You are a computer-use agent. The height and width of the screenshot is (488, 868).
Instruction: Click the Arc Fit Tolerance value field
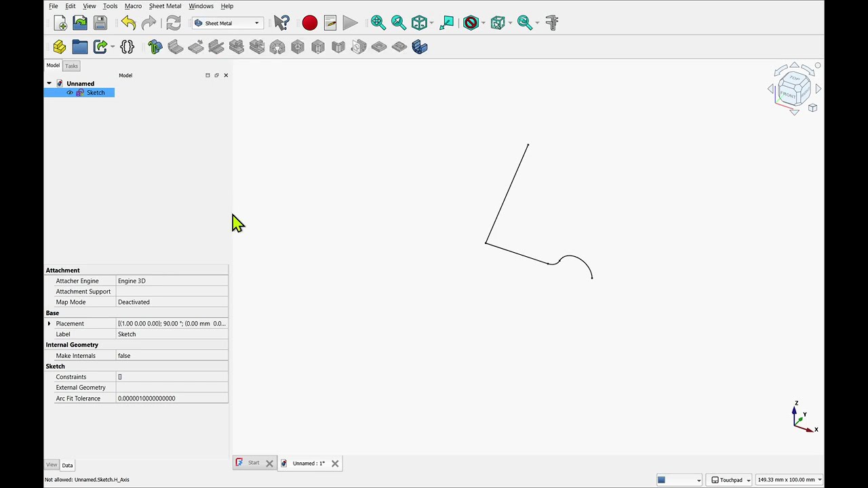pyautogui.click(x=172, y=399)
